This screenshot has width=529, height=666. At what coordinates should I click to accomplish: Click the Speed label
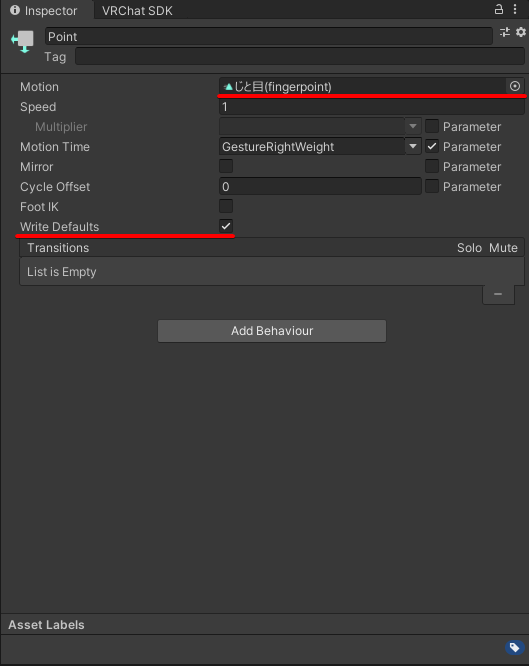coord(38,107)
